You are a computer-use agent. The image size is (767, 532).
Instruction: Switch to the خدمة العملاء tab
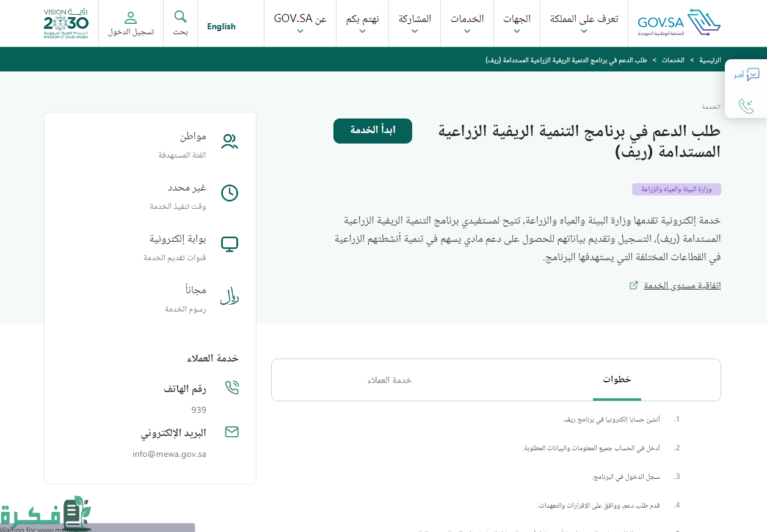click(390, 380)
